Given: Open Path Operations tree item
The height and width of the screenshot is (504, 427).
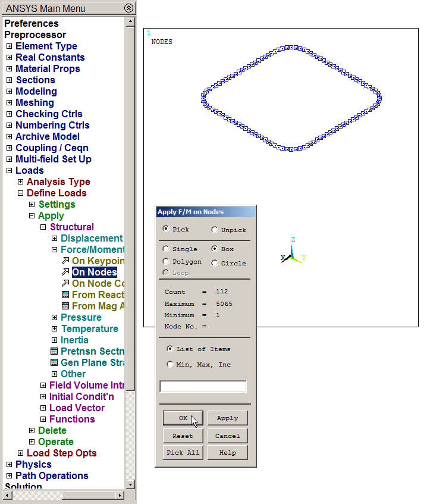Looking at the screenshot, I should tap(52, 475).
